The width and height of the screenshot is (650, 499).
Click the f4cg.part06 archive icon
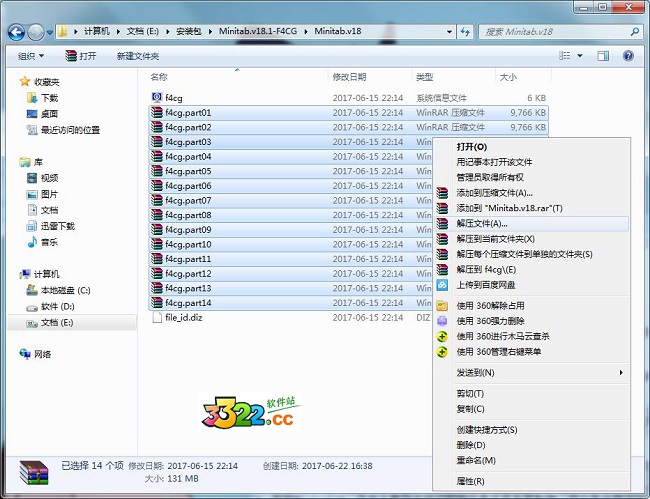[157, 185]
